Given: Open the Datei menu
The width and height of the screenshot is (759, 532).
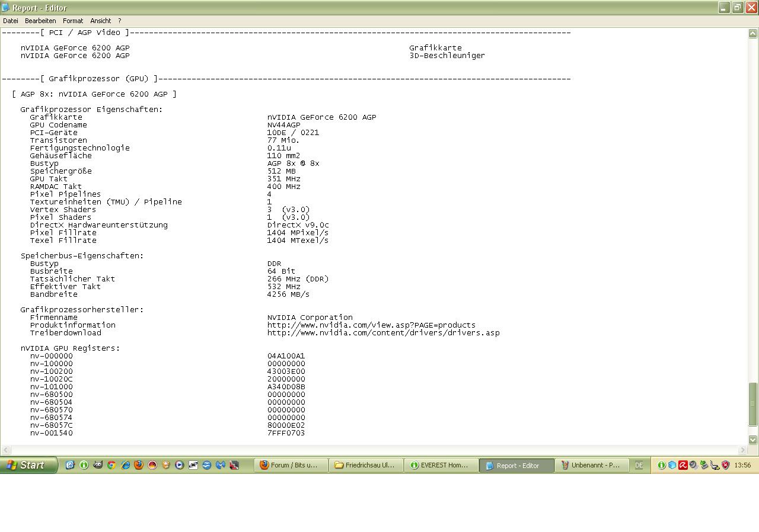Looking at the screenshot, I should (11, 21).
